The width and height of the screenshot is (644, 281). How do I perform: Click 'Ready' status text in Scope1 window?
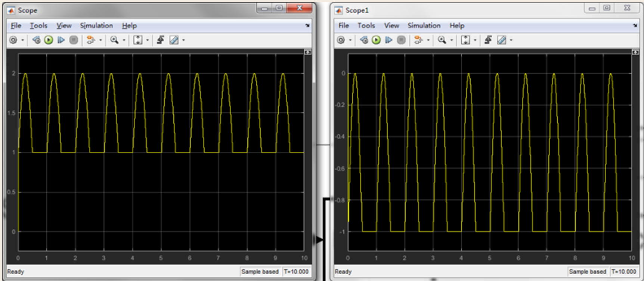click(343, 272)
